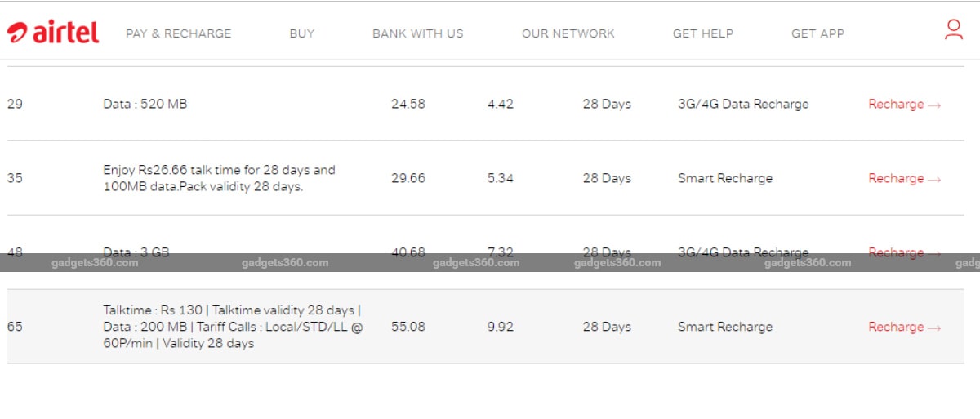Click the Smart Recharge label in 65 plan row
This screenshot has width=980, height=419.
(x=724, y=328)
